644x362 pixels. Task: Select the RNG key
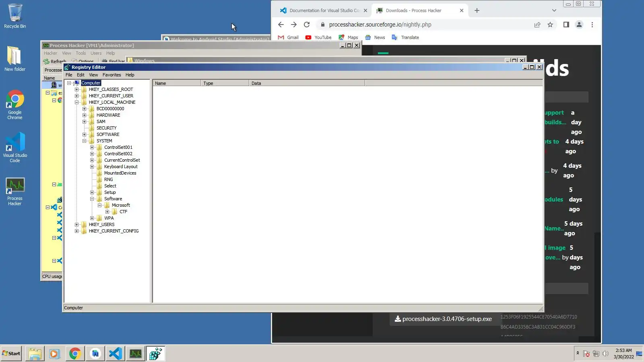[x=108, y=179]
